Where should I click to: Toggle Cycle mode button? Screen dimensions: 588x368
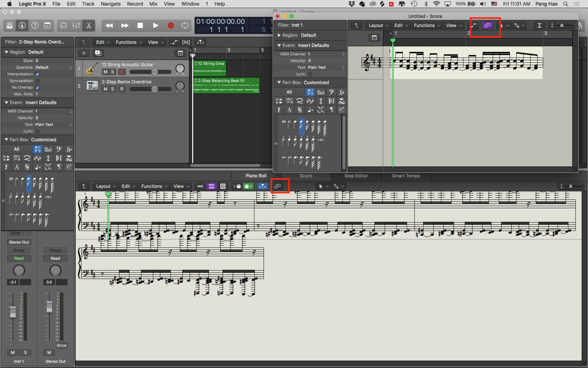(x=185, y=25)
